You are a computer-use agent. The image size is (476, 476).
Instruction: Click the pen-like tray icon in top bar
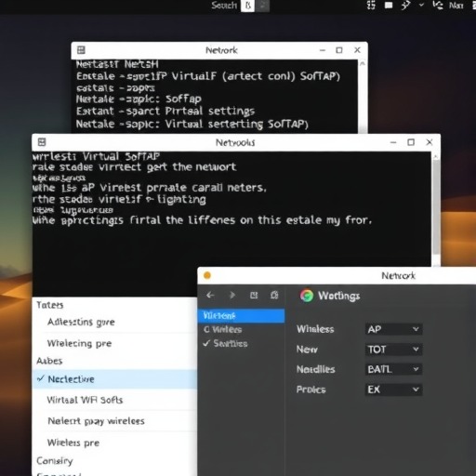(x=405, y=6)
